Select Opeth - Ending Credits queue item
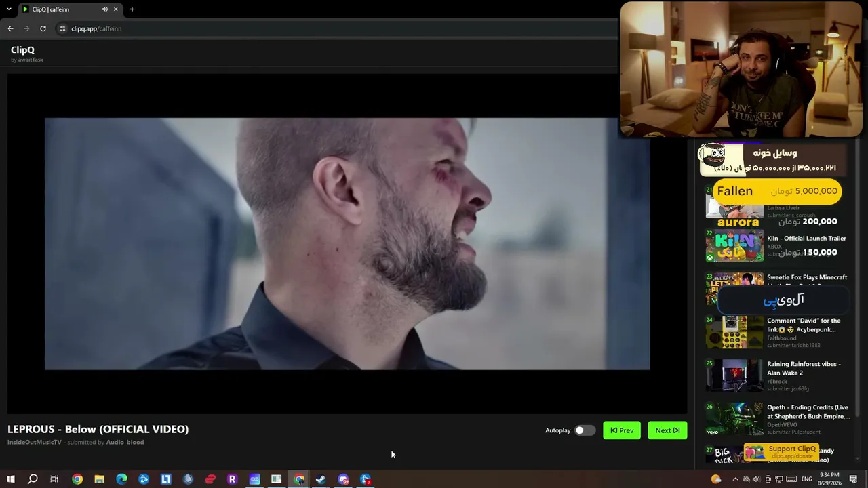The height and width of the screenshot is (488, 868). (x=778, y=419)
